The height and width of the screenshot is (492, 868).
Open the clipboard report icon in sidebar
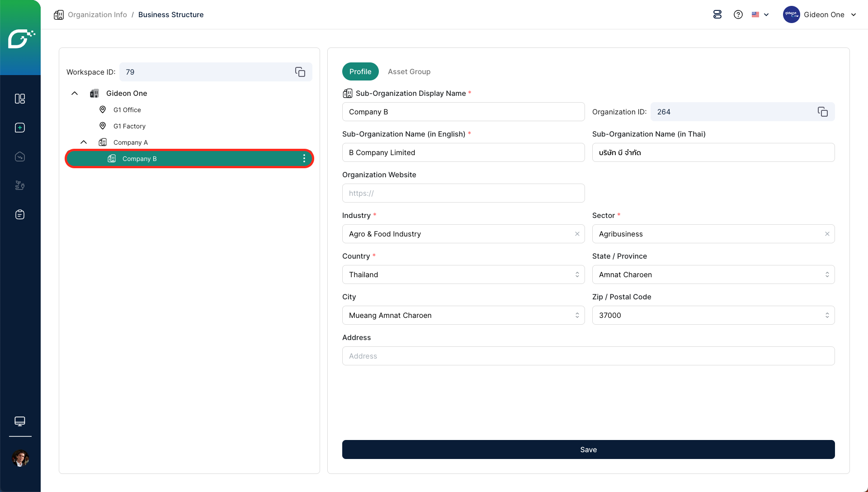pyautogui.click(x=20, y=214)
